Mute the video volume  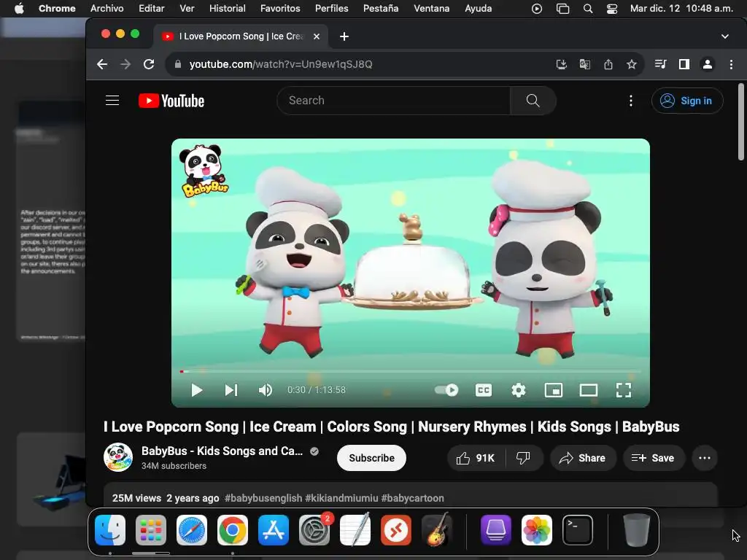[266, 391]
